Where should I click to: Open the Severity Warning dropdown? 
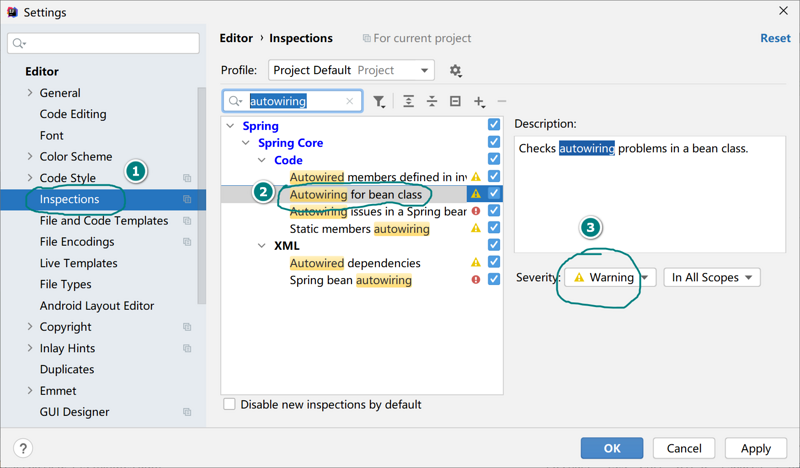[610, 278]
